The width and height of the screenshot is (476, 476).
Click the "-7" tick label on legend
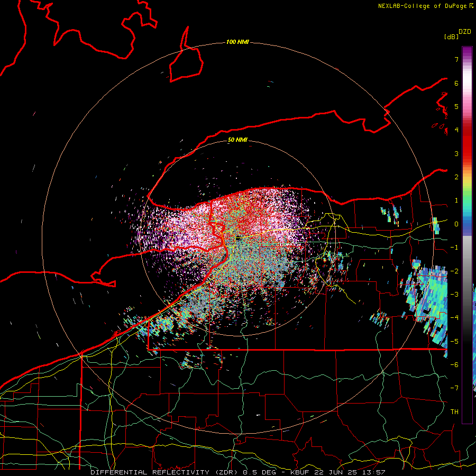point(454,388)
